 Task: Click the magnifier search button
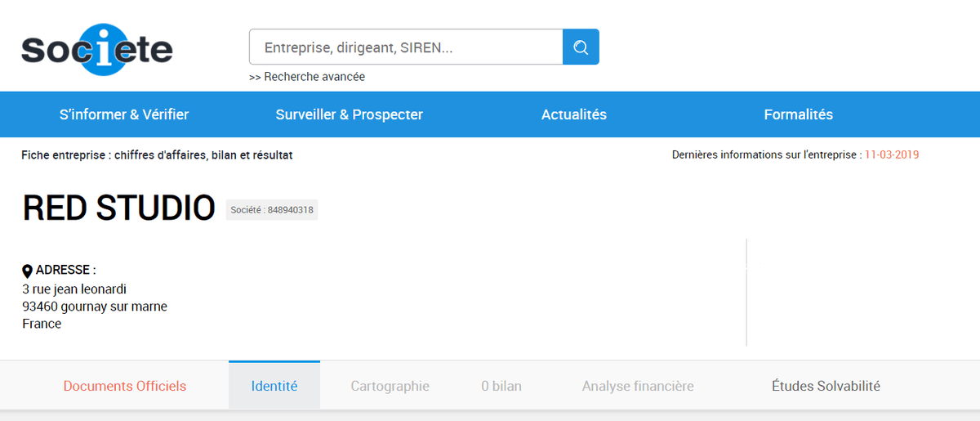[581, 47]
